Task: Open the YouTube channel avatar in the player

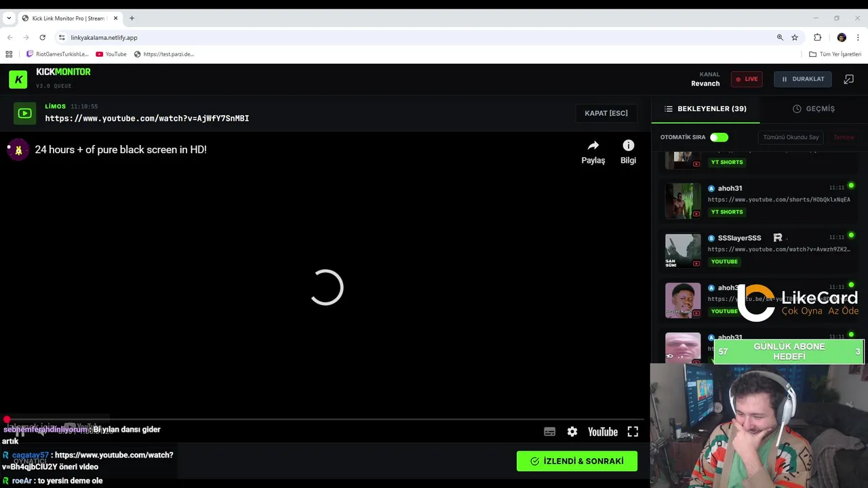Action: (x=18, y=150)
